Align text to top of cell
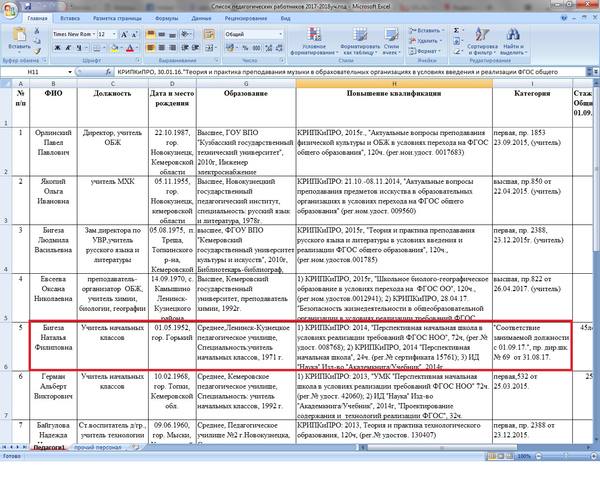This screenshot has height=480, width=600. pos(151,34)
